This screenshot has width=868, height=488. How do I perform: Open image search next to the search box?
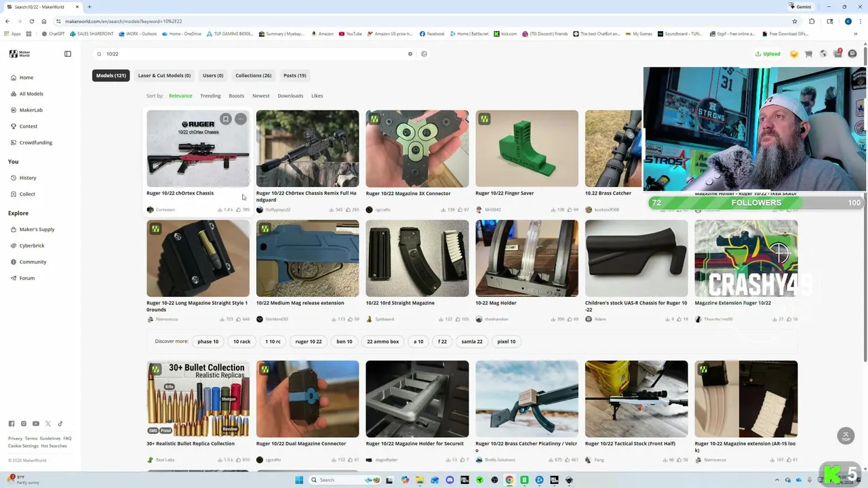(x=424, y=54)
